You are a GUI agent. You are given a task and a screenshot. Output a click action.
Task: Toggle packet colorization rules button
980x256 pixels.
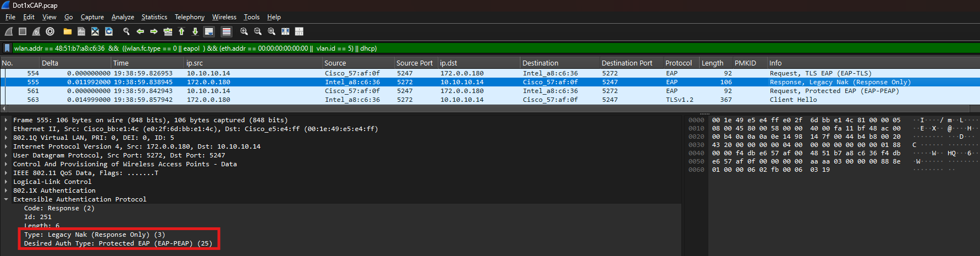point(226,31)
